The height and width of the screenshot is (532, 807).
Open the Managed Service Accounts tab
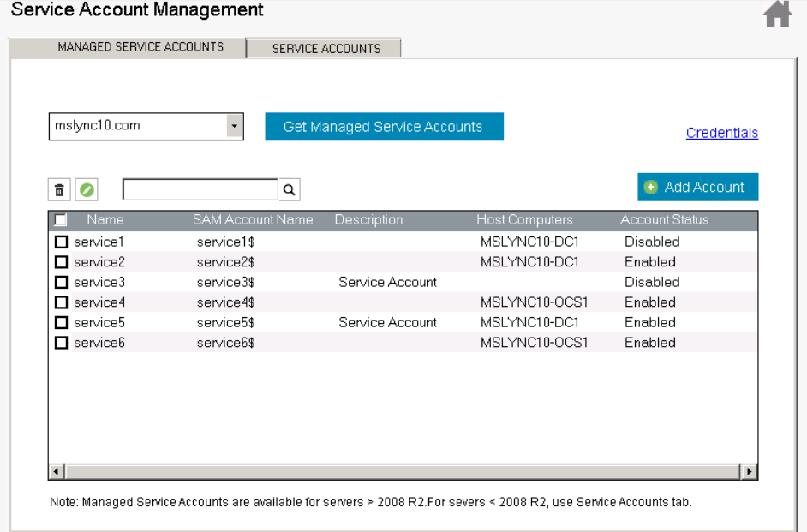140,47
